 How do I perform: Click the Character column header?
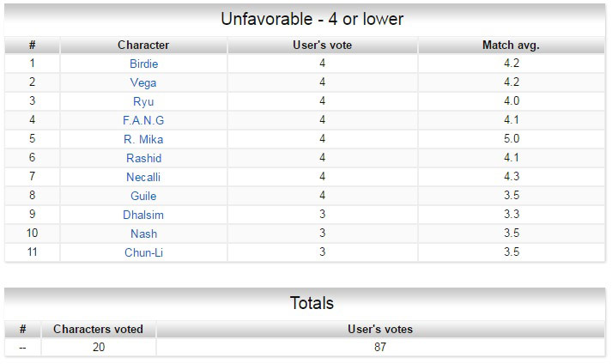click(143, 45)
